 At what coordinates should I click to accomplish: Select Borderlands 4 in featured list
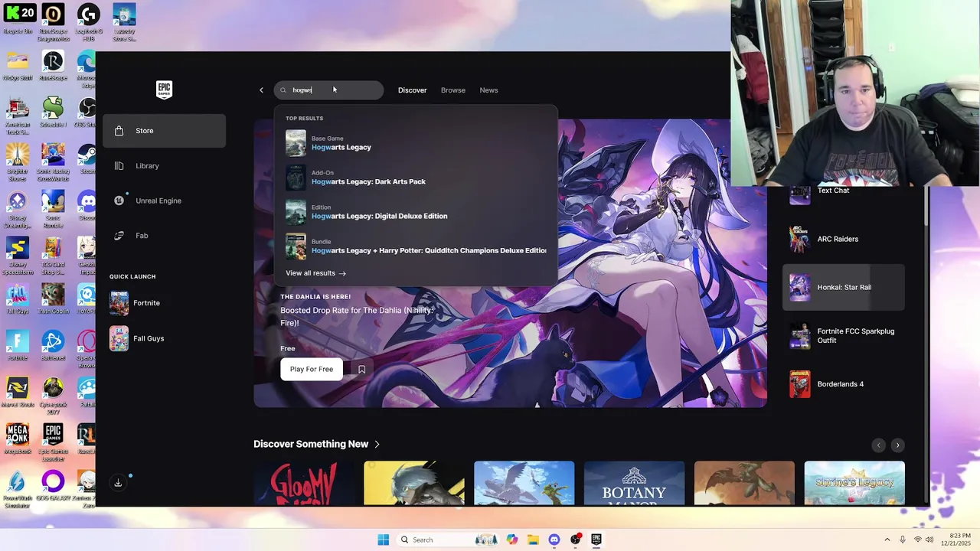coord(843,384)
